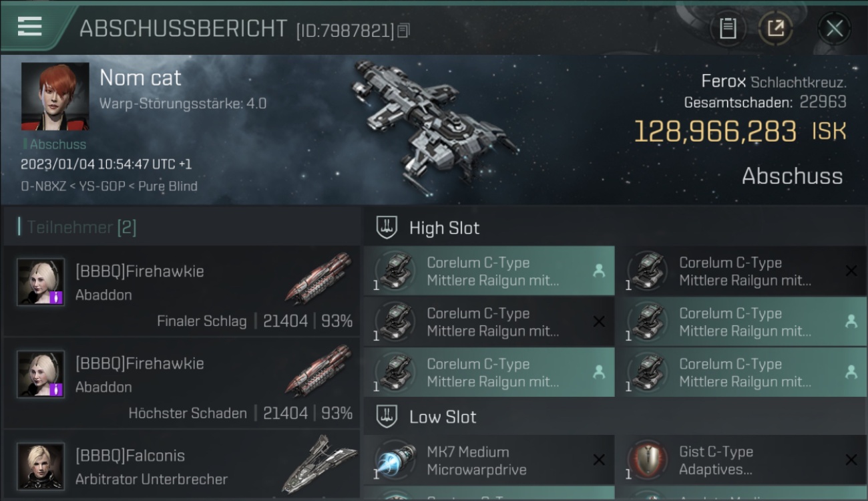Select first Firehawkie participant portrait
This screenshot has height=501, width=868.
pos(41,282)
